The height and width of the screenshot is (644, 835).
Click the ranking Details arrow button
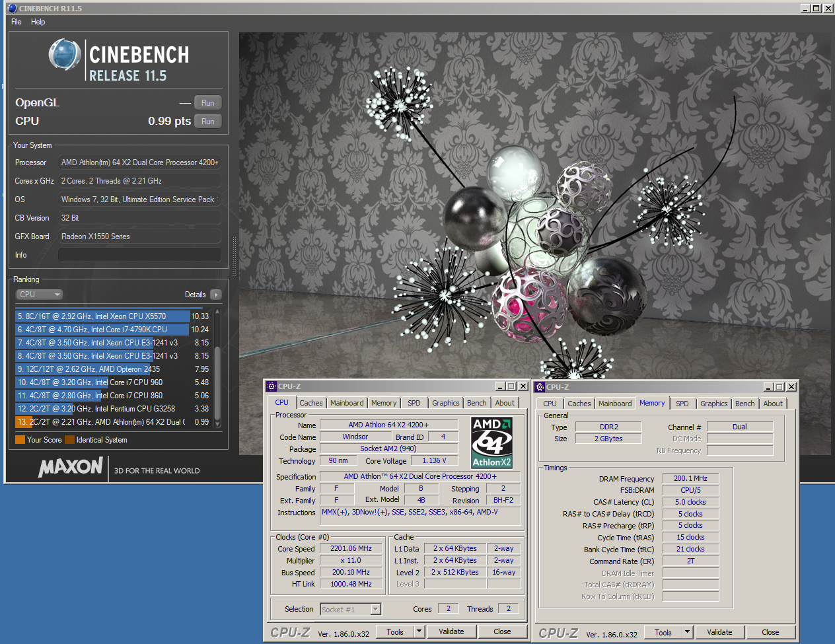[216, 295]
